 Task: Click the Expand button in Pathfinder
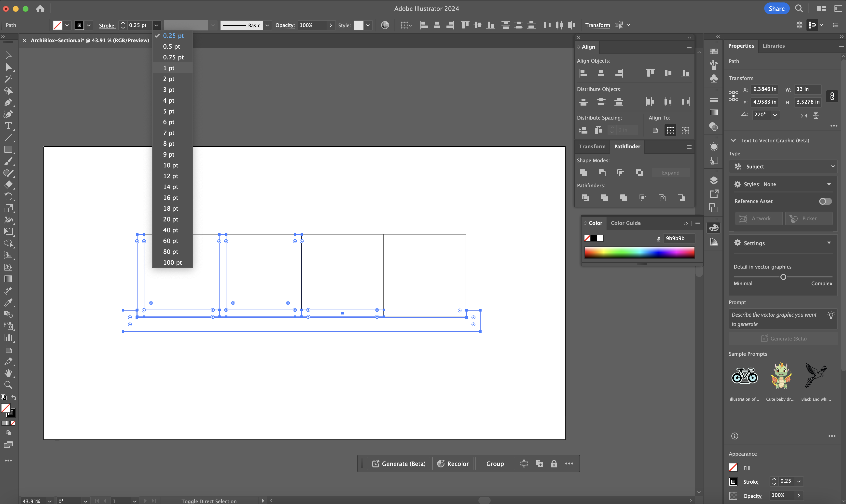[x=670, y=173]
